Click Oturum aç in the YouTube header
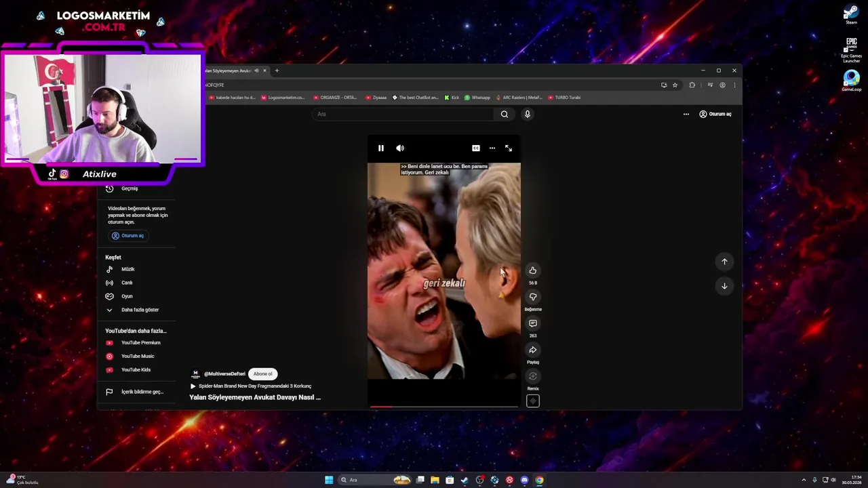868x488 pixels. click(x=715, y=114)
